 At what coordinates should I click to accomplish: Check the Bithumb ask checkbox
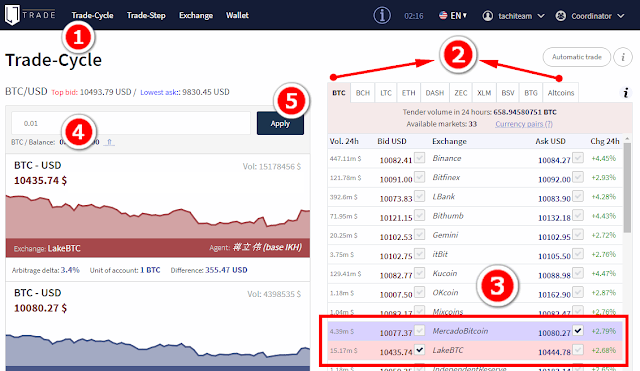[x=578, y=215]
